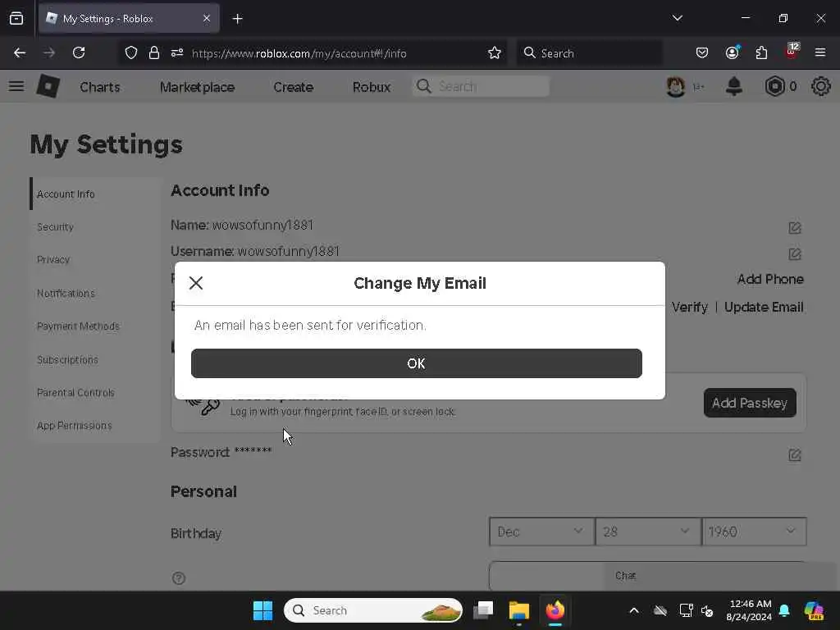
Task: Open the Marketplace page
Action: (197, 87)
